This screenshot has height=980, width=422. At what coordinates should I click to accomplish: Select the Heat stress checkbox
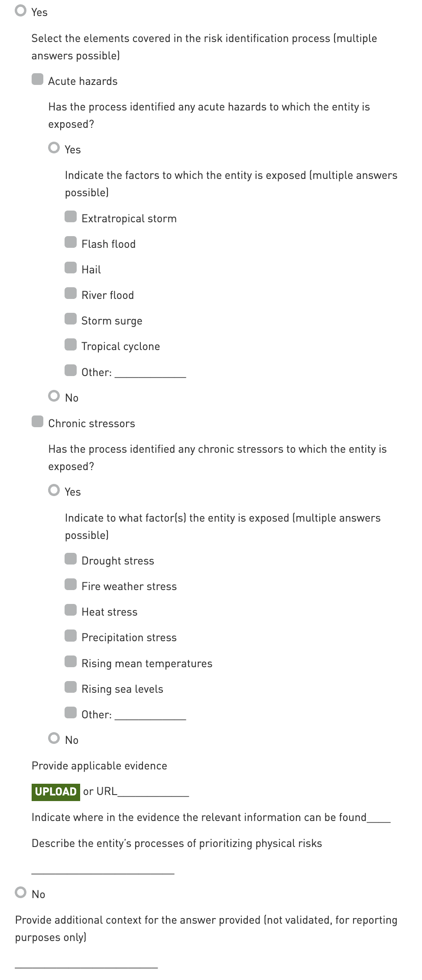(71, 610)
